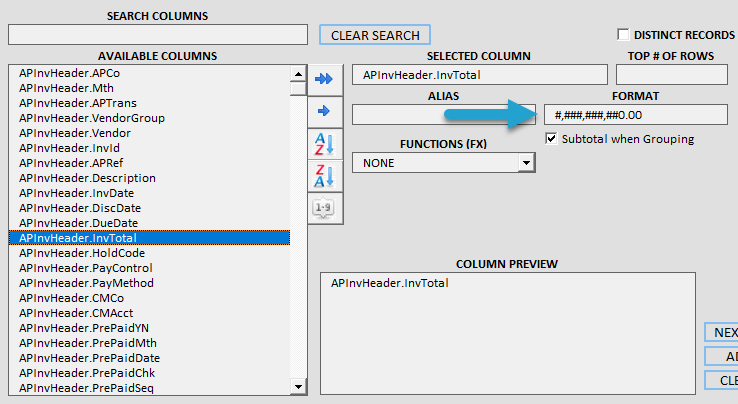Click the Clear Search button
This screenshot has height=404, width=738.
[x=375, y=35]
